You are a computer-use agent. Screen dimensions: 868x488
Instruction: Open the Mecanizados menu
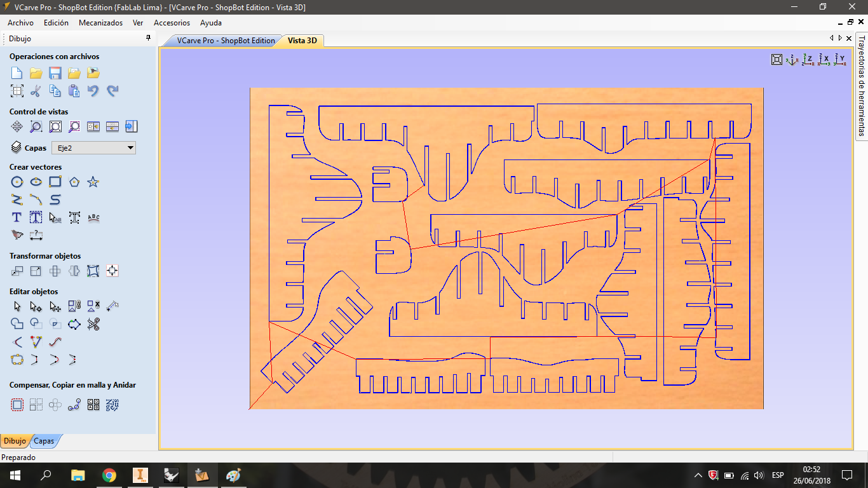[100, 22]
